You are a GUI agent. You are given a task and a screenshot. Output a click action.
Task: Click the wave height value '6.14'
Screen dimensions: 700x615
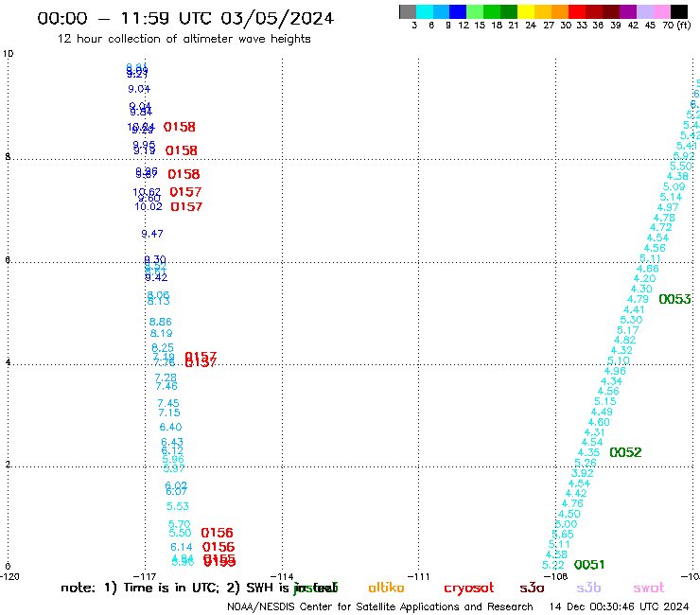click(182, 548)
